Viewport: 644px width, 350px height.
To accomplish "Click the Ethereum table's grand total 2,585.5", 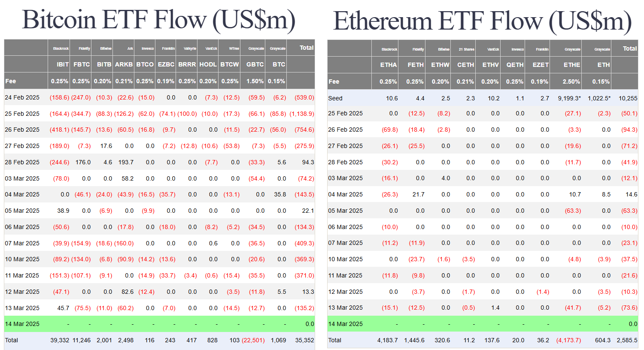I will click(627, 340).
